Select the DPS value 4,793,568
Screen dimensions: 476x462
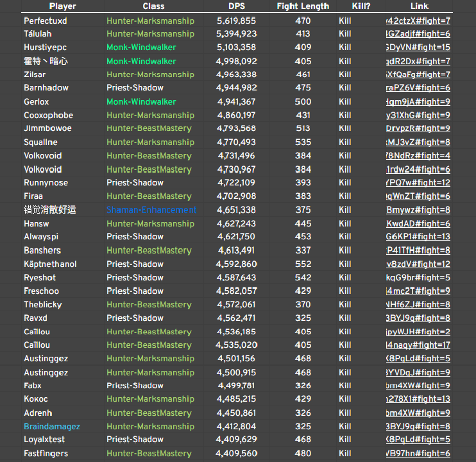[237, 128]
